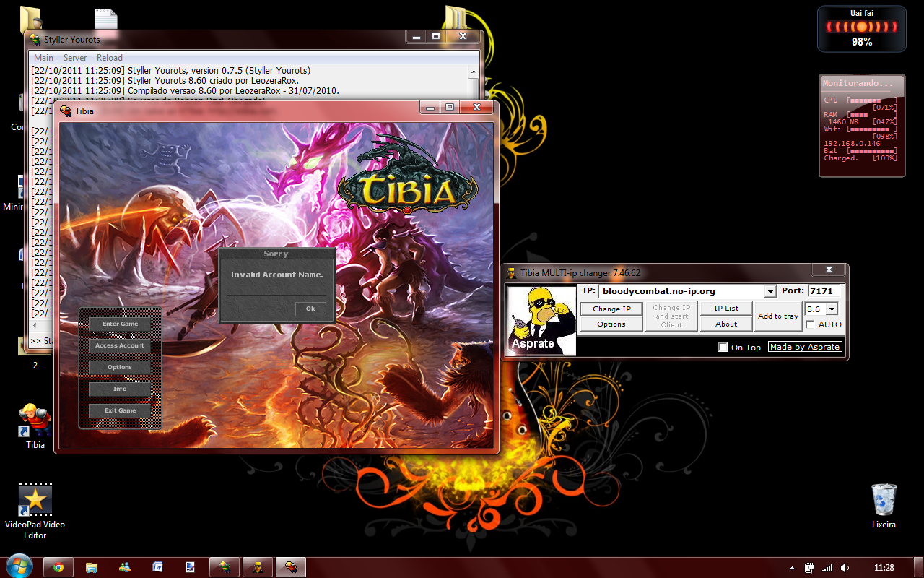Click the Show desktop strip on taskbar
The image size is (924, 578).
(919, 567)
